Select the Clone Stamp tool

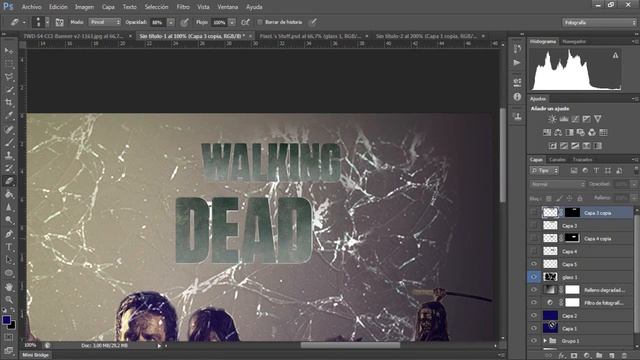tap(9, 156)
